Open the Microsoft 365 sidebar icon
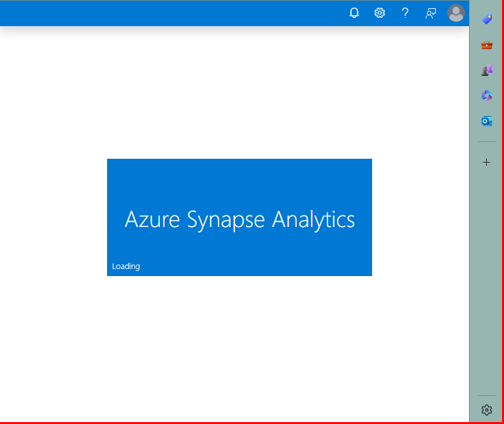This screenshot has width=504, height=424. tap(487, 96)
